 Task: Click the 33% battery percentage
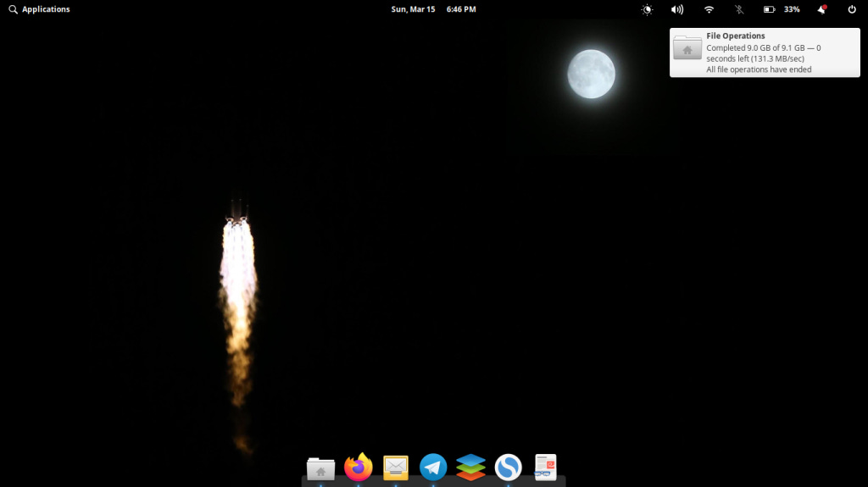pos(792,9)
